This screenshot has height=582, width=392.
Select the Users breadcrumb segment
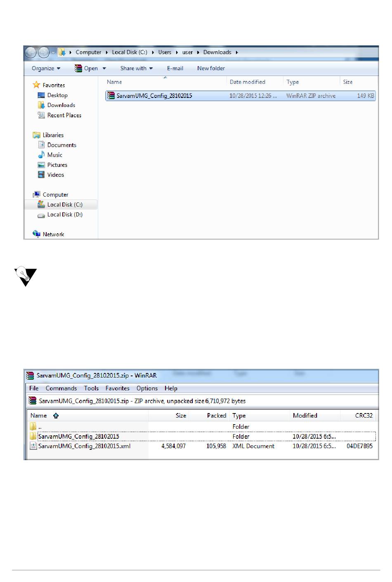(x=165, y=52)
